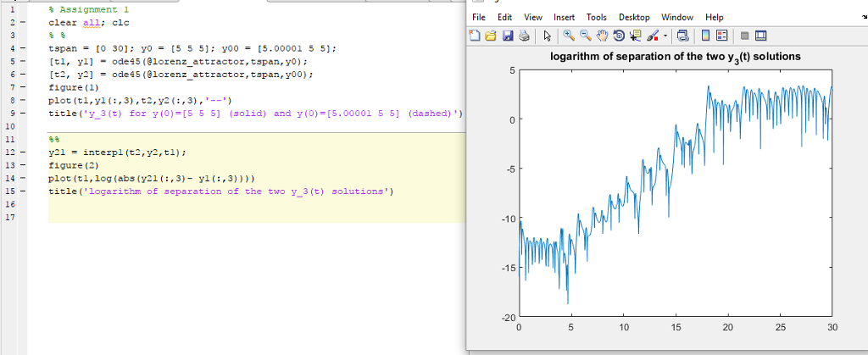Image resolution: width=868 pixels, height=355 pixels.
Task: Insert a legend via the toolbar icon
Action: (721, 36)
